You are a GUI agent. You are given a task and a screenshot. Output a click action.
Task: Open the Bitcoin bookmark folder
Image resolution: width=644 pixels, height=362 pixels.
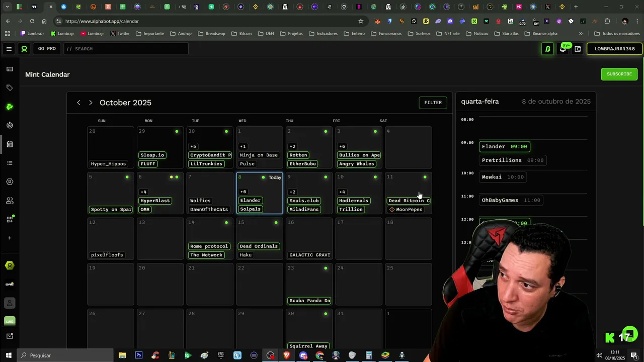(242, 34)
